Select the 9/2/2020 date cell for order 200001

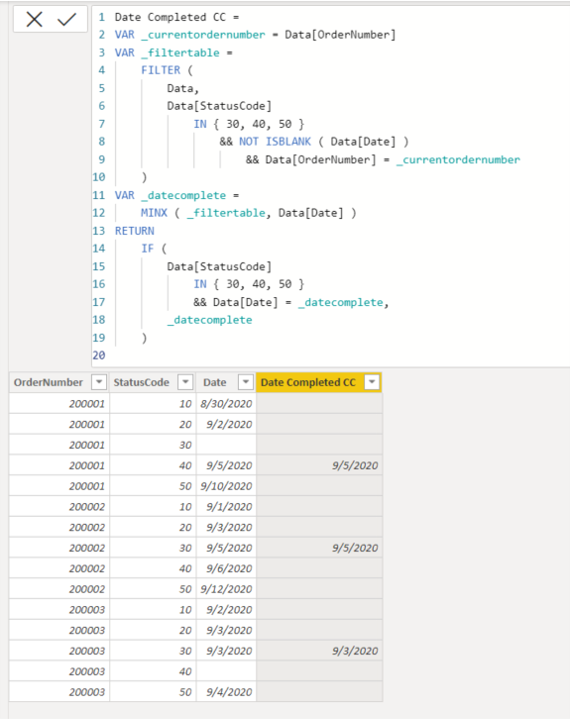coord(226,424)
